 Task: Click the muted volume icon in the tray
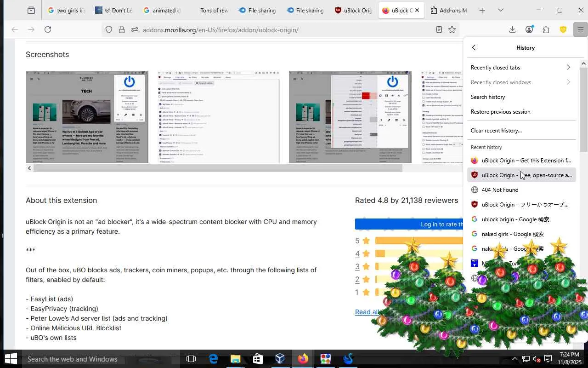pos(537,359)
